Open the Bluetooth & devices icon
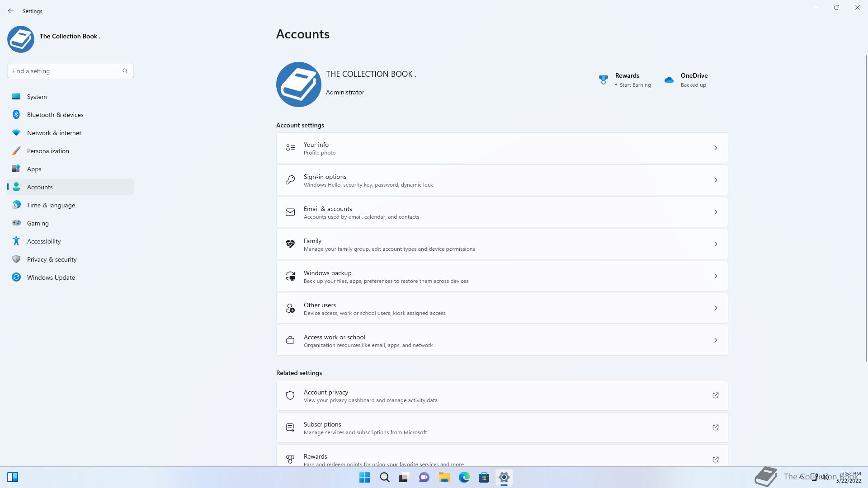This screenshot has width=868, height=488. pos(16,114)
